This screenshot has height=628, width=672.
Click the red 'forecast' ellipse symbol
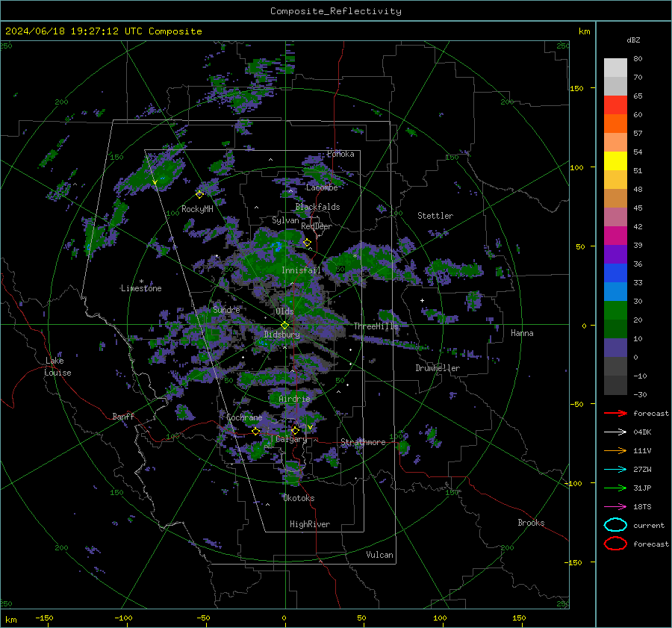[x=615, y=544]
